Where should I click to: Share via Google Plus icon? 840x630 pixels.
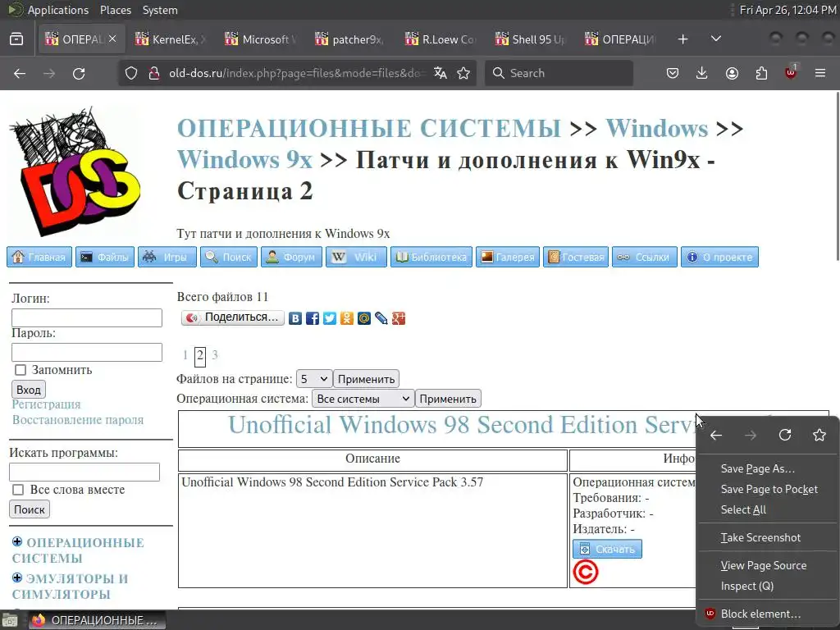pyautogui.click(x=398, y=319)
